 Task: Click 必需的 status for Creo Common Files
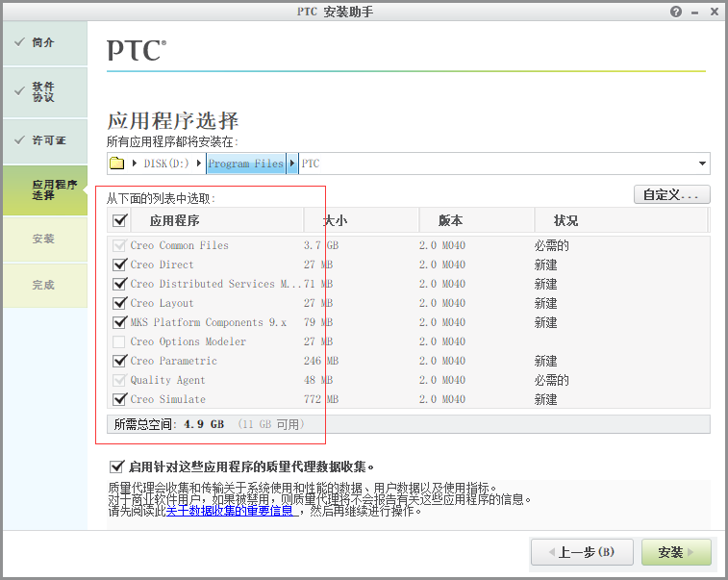pos(552,245)
